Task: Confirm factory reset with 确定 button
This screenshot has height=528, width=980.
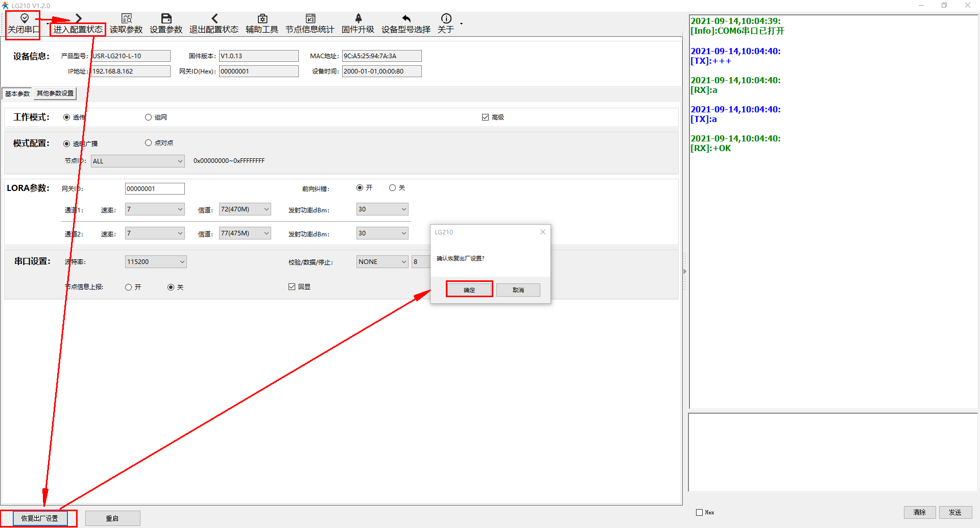Action: coord(469,290)
